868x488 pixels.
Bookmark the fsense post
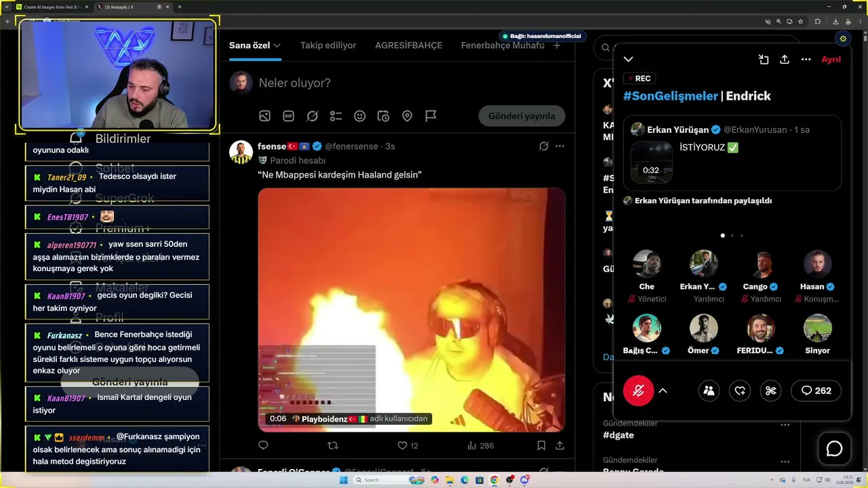[x=541, y=445]
